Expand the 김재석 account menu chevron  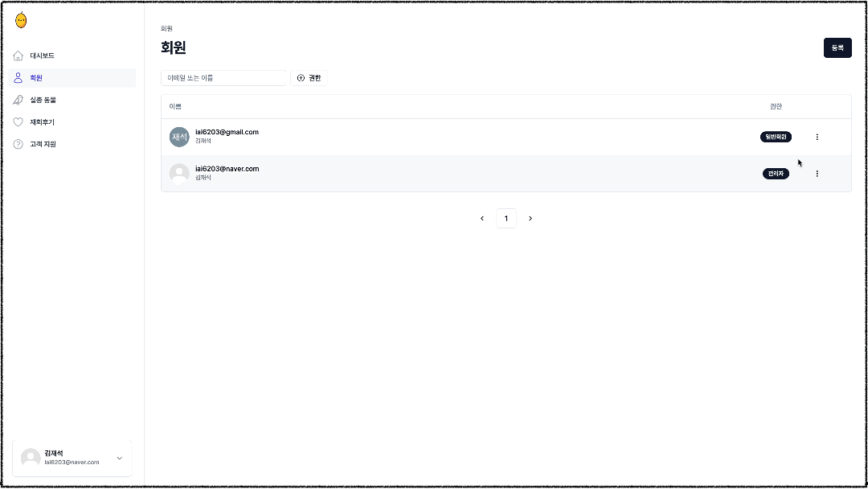pos(120,458)
